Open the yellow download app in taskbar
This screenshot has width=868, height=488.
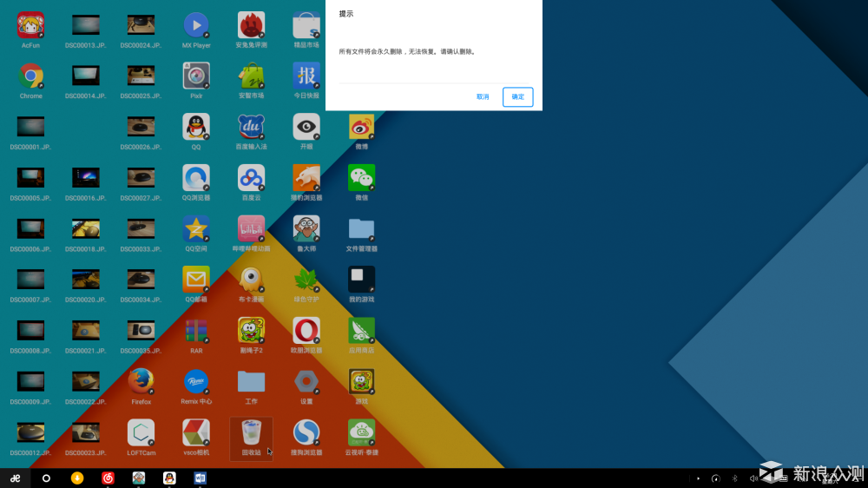coord(77,478)
